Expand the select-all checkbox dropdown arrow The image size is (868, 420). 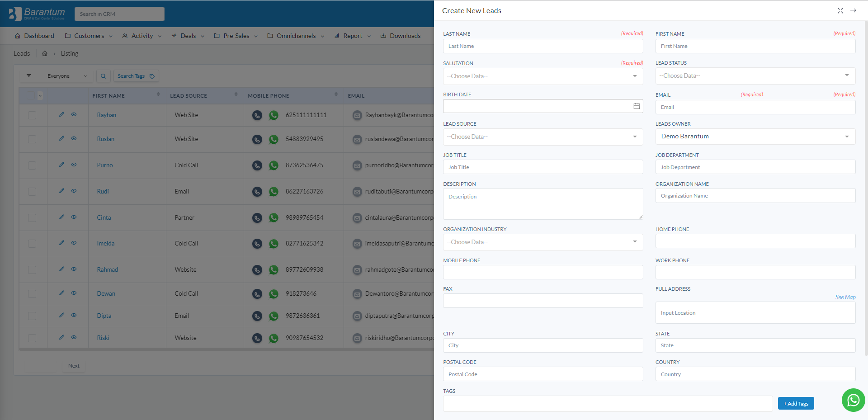tap(40, 95)
